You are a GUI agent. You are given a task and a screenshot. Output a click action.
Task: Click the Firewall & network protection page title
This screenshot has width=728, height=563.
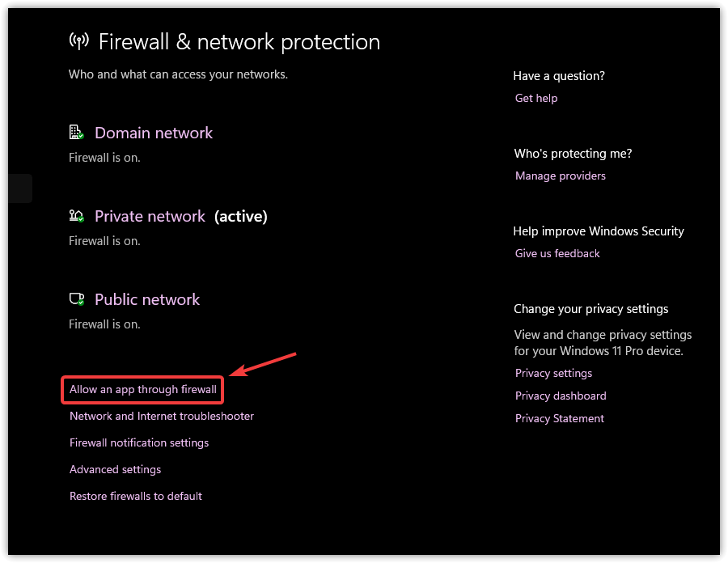(x=239, y=41)
